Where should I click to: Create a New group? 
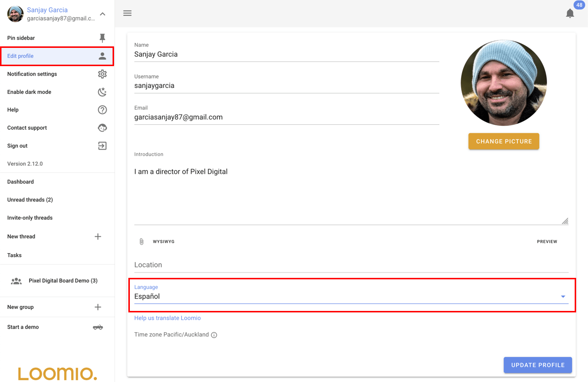pos(57,307)
